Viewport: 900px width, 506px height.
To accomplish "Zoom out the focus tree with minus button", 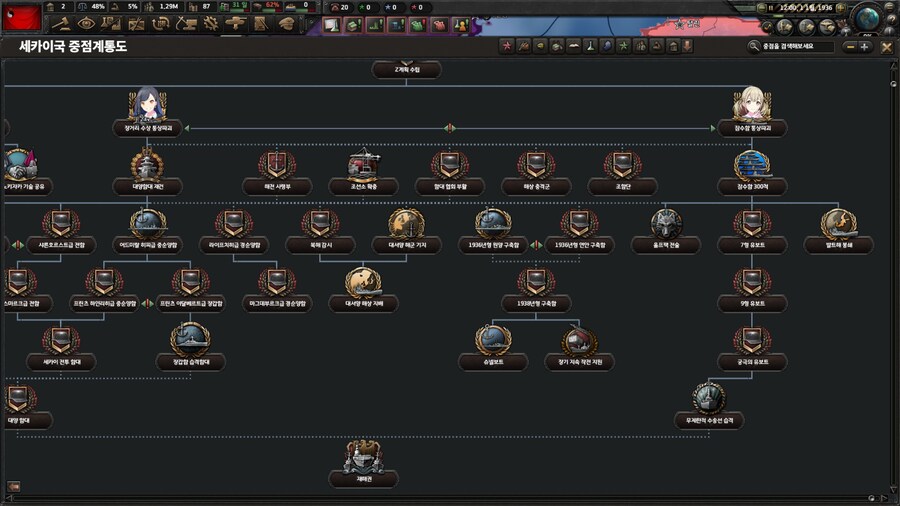I will [x=850, y=46].
